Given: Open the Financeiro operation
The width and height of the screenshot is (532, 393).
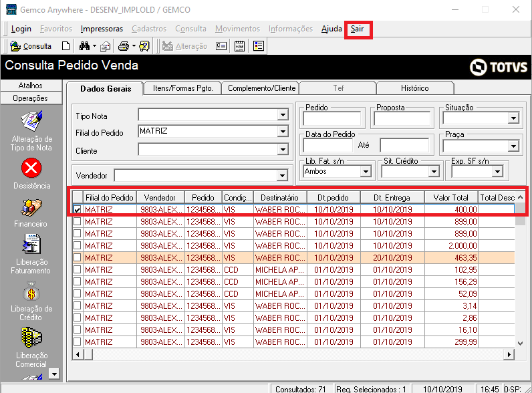Looking at the screenshot, I should point(31,213).
